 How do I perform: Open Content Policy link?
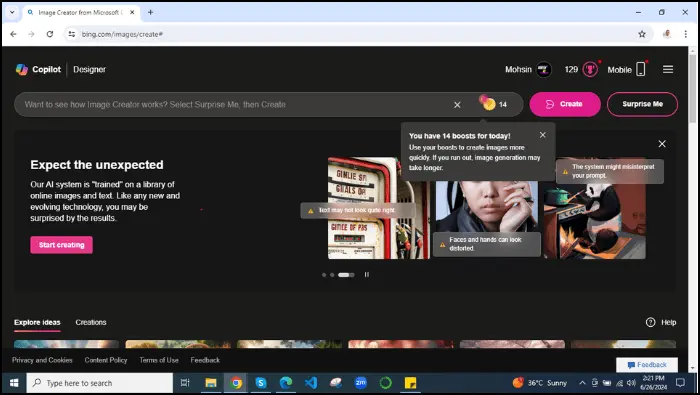(x=106, y=360)
